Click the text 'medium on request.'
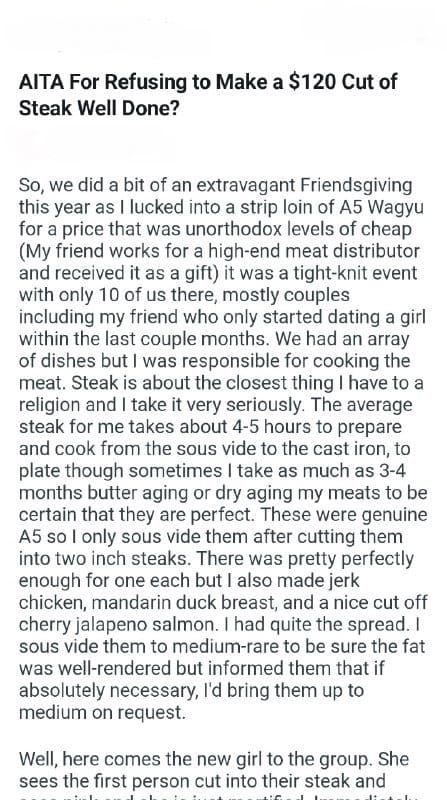 102,712
